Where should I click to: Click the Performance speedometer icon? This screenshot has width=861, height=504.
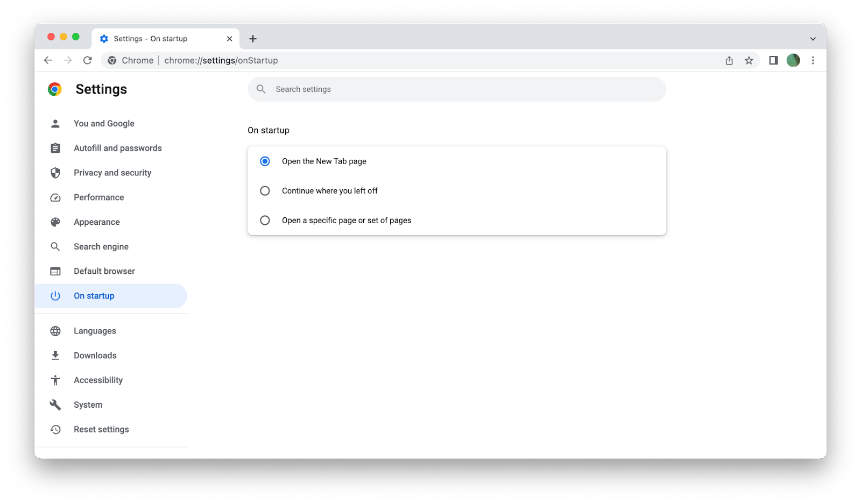point(55,197)
